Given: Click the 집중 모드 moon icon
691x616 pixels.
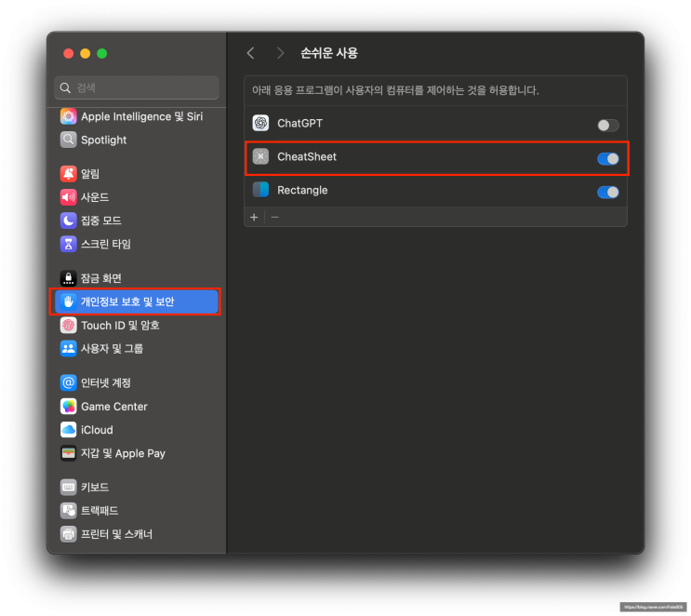Looking at the screenshot, I should pyautogui.click(x=68, y=221).
